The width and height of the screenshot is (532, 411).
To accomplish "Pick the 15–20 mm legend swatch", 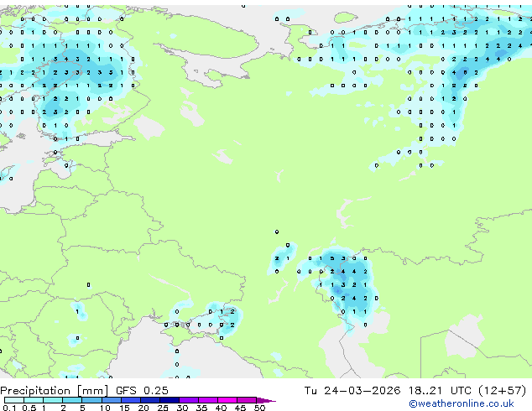I will [131, 400].
